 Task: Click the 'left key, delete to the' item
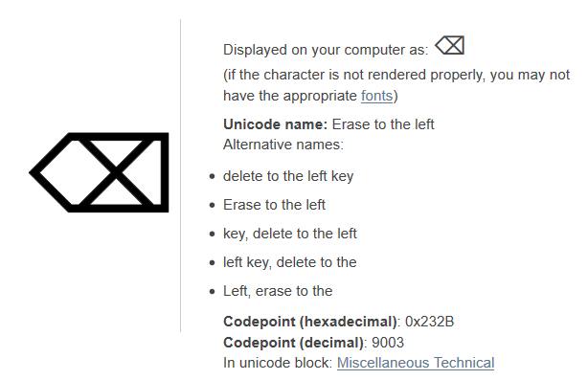(x=290, y=262)
